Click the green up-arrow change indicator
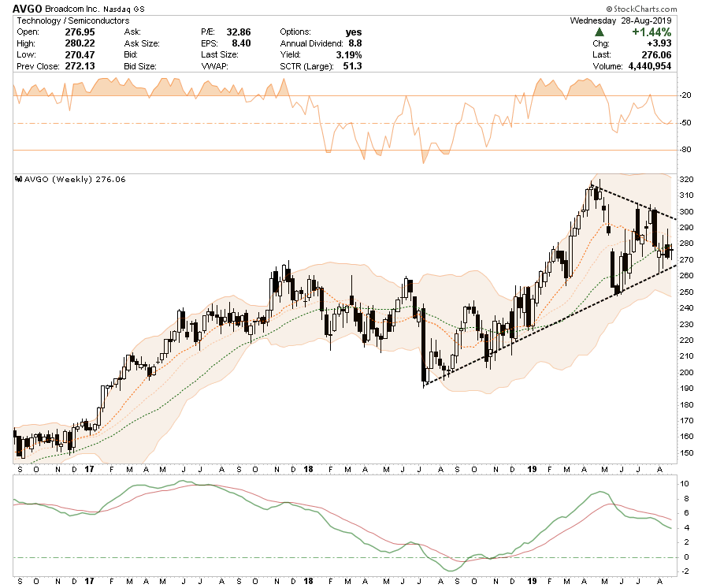 point(599,32)
